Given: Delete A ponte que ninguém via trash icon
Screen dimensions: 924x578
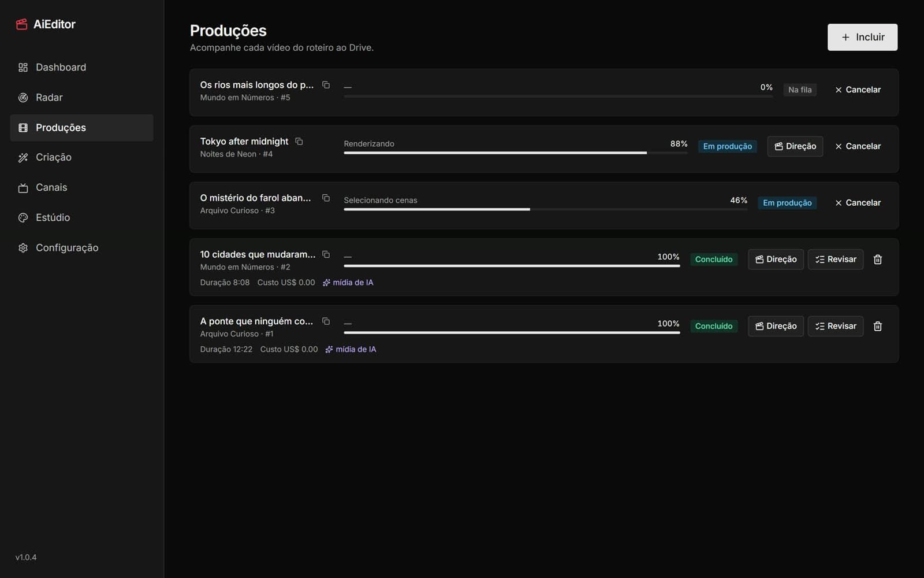Looking at the screenshot, I should tap(878, 326).
